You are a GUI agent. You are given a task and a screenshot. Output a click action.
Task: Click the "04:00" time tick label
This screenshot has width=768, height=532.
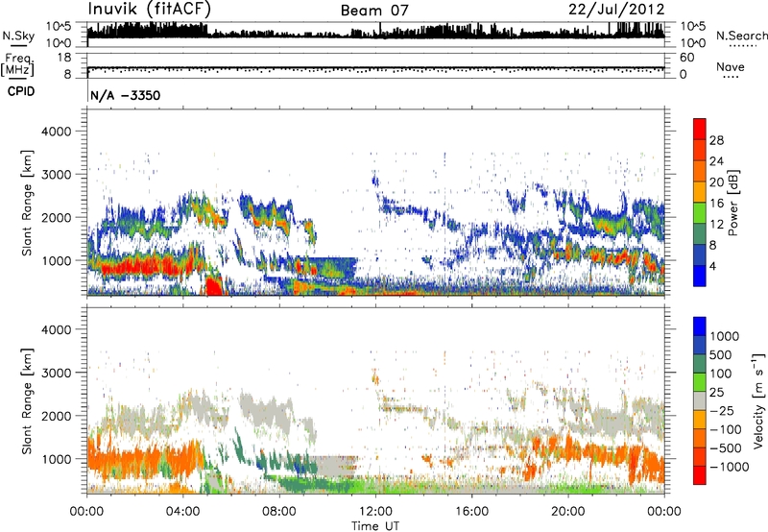[x=182, y=511]
